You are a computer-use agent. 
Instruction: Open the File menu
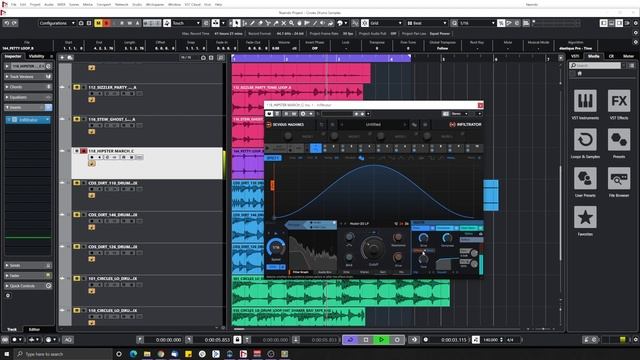coord(13,4)
